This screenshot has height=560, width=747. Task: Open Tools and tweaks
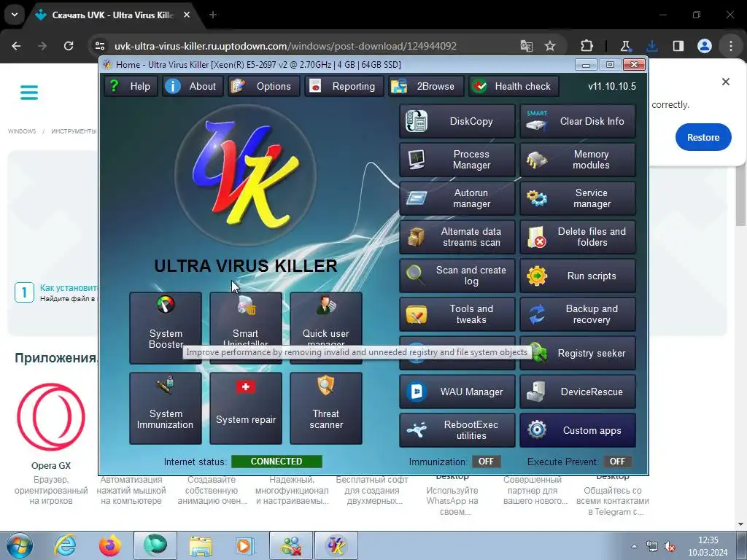click(457, 314)
